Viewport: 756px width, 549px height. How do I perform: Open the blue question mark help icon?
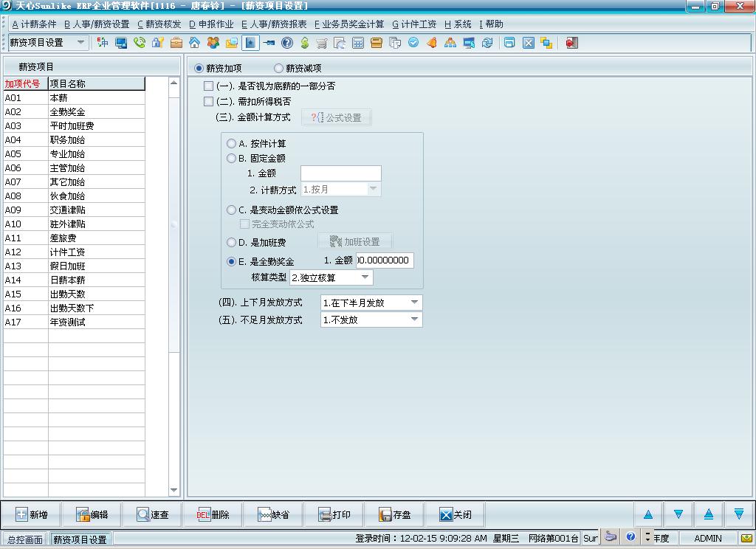tap(287, 43)
